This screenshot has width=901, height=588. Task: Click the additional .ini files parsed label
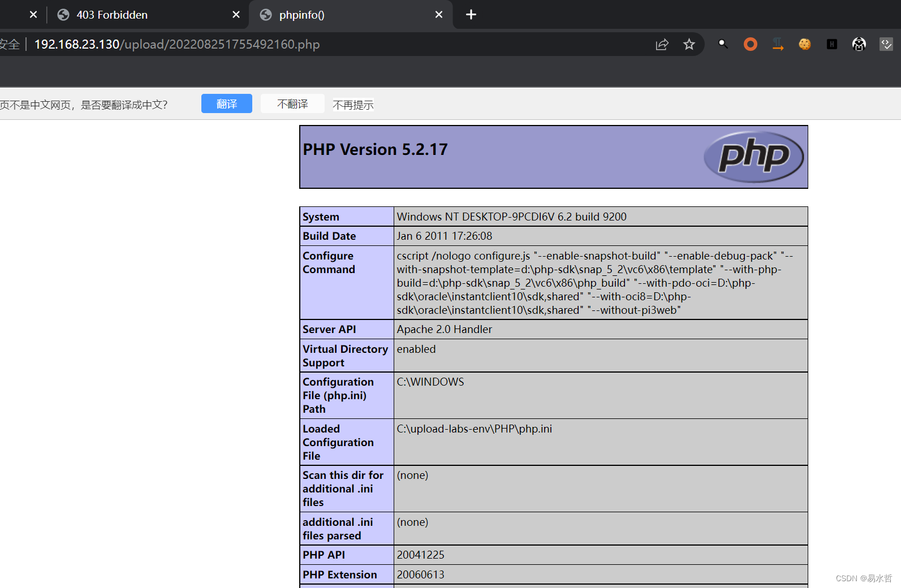(x=338, y=529)
